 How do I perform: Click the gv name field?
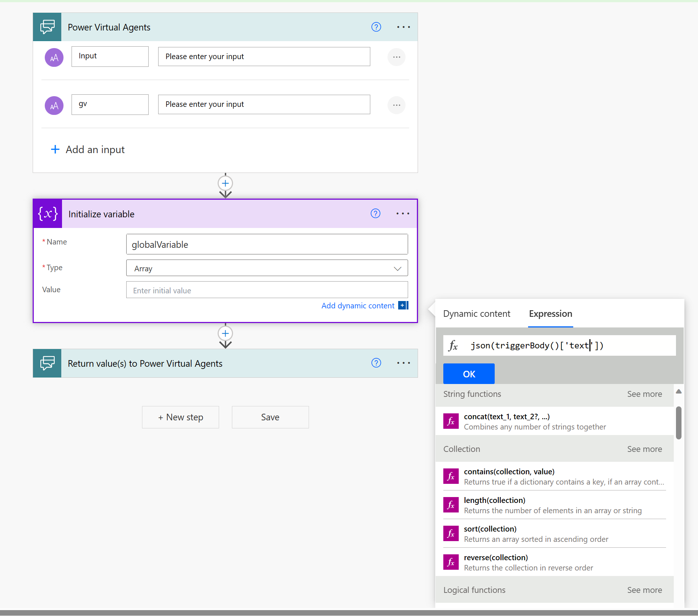pos(110,104)
